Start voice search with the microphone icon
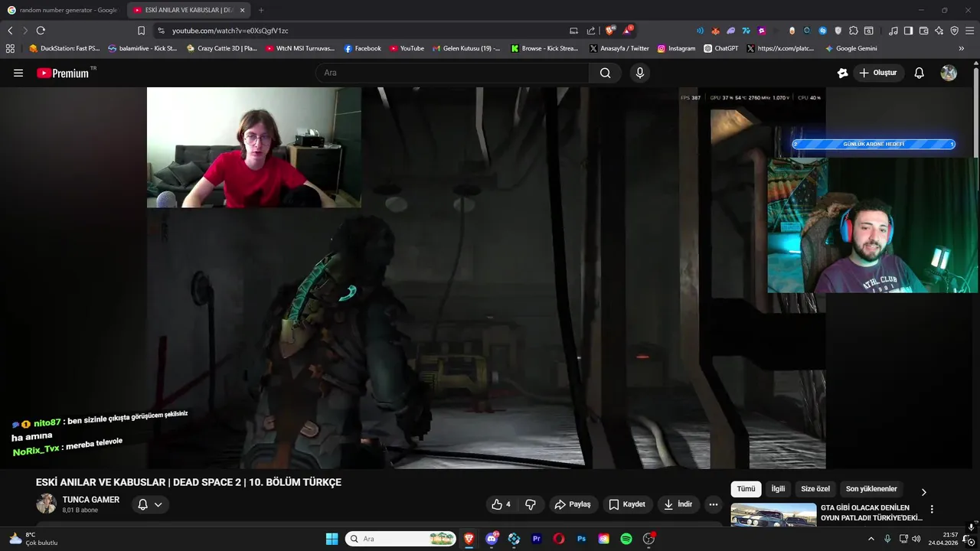This screenshot has height=551, width=980. pyautogui.click(x=640, y=73)
